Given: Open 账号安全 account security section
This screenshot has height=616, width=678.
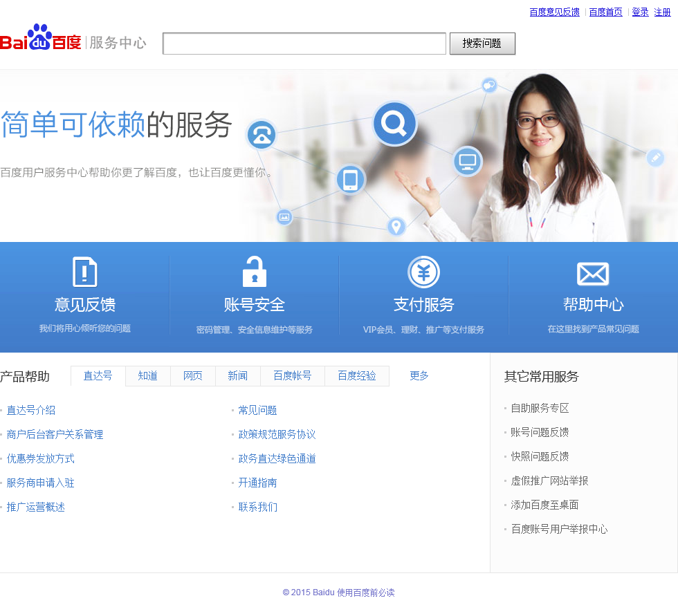Looking at the screenshot, I should [255, 305].
